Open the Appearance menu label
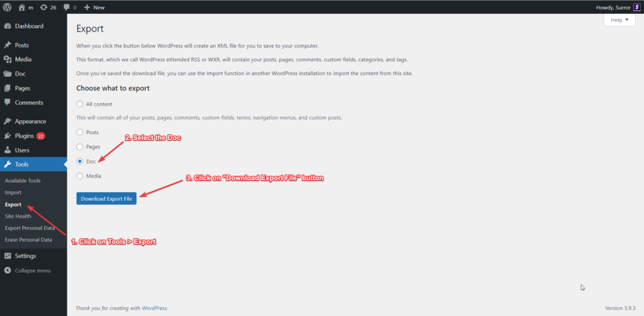 coord(30,121)
